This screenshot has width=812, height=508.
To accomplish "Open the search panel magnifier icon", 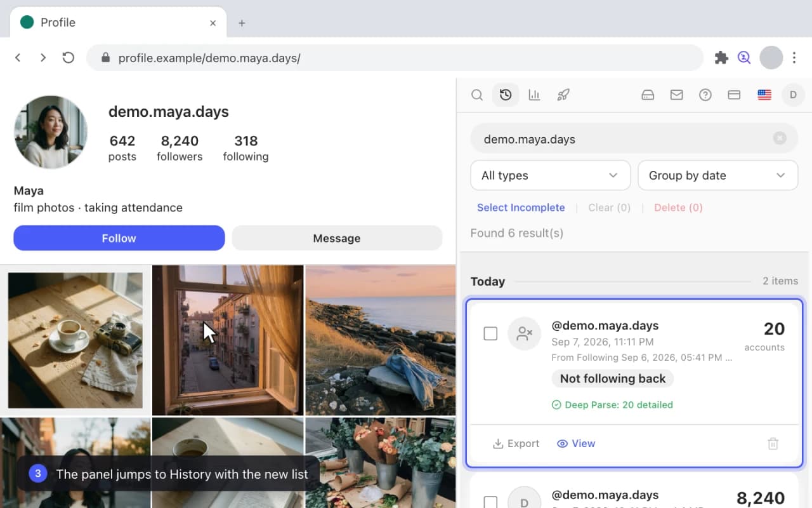I will (477, 95).
